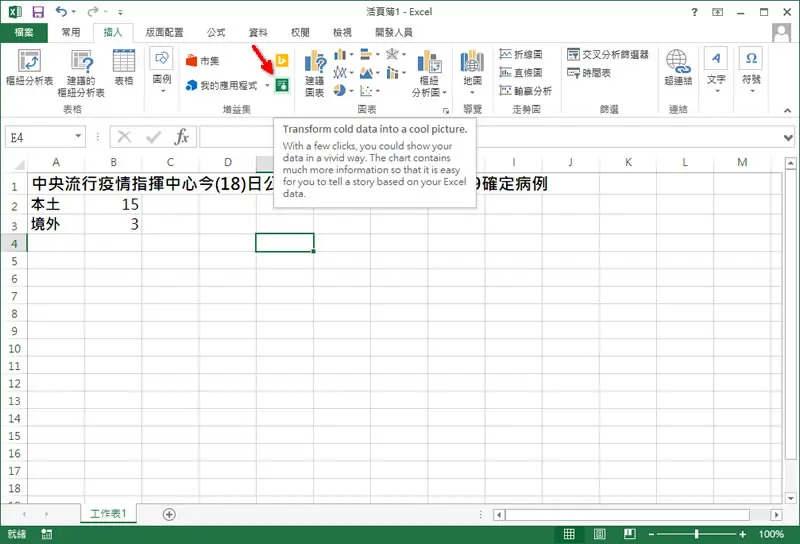
Task: Switch to Page Layout view in status bar
Action: (599, 534)
